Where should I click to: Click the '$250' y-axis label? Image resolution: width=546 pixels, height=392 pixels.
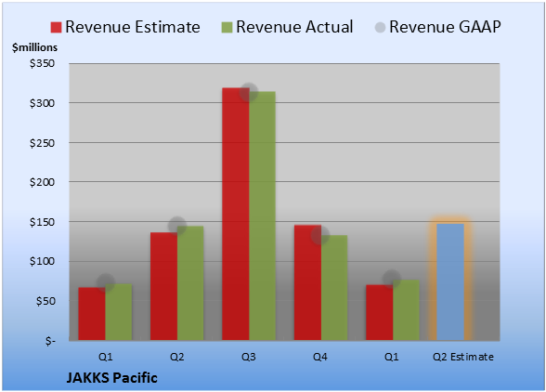(x=42, y=143)
